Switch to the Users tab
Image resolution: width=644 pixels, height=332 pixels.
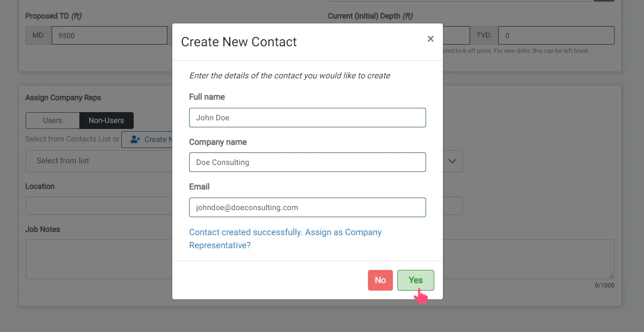(x=53, y=120)
